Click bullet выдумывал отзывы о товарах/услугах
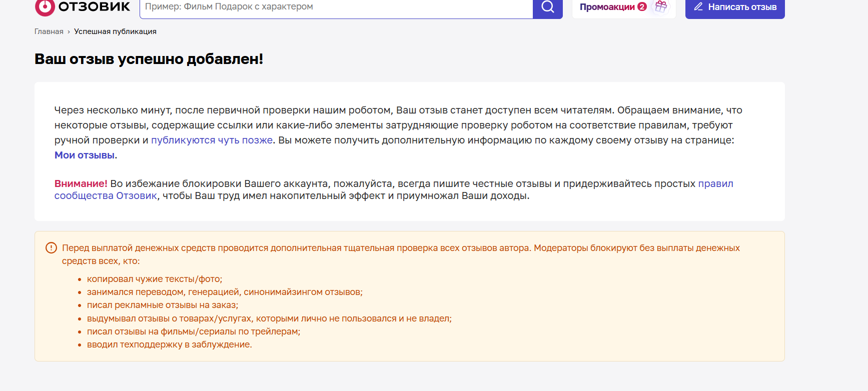 269,318
